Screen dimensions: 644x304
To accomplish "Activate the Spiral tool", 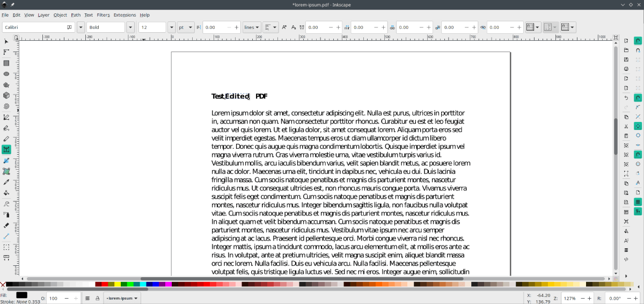I will [x=6, y=106].
